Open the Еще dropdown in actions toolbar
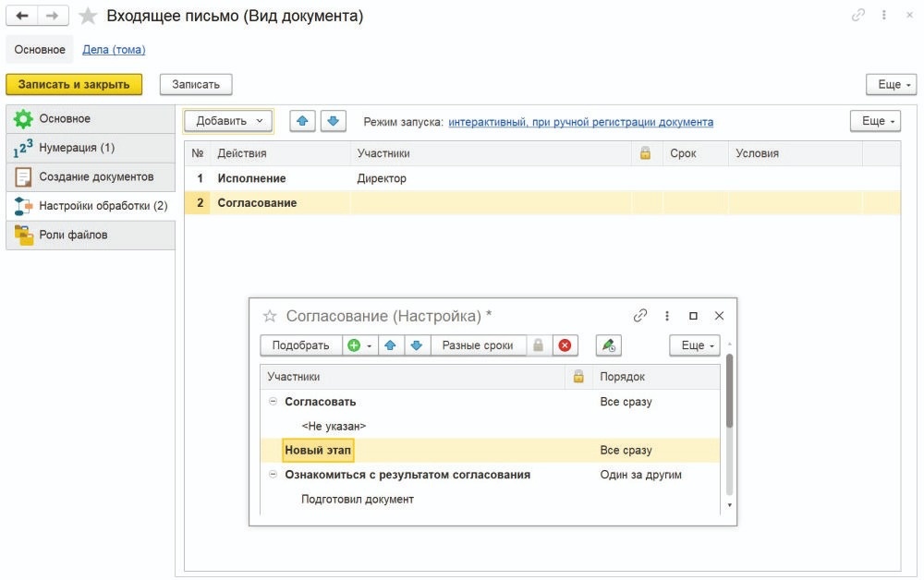Viewport: 924px width, 580px height. (876, 121)
